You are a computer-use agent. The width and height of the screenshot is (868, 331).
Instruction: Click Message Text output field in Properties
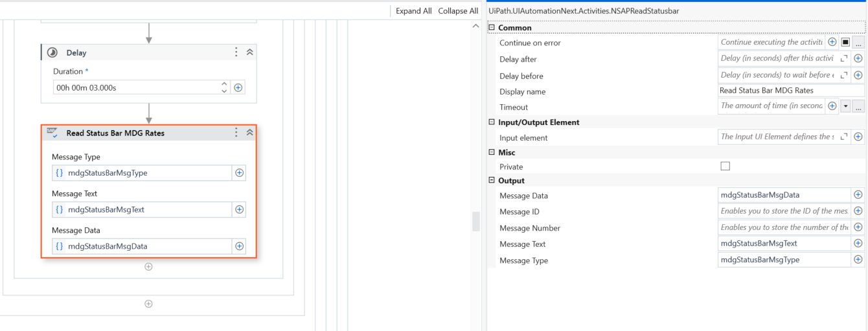(x=784, y=244)
